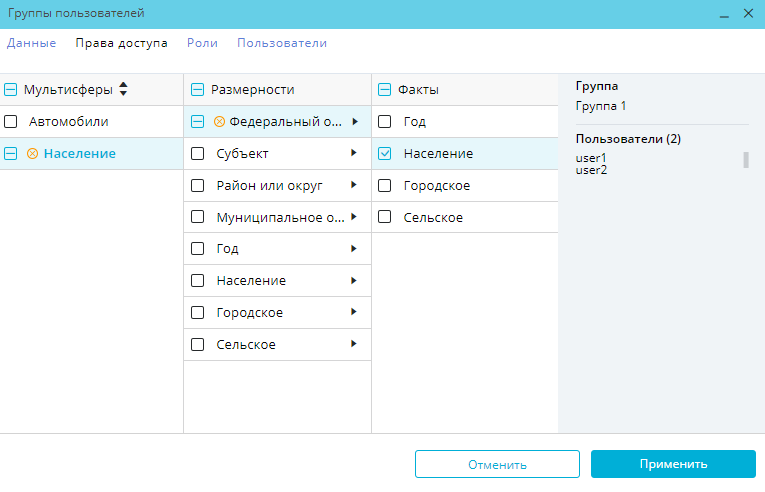Uncheck the Население fact checkbox
The image size is (765, 492).
[385, 153]
